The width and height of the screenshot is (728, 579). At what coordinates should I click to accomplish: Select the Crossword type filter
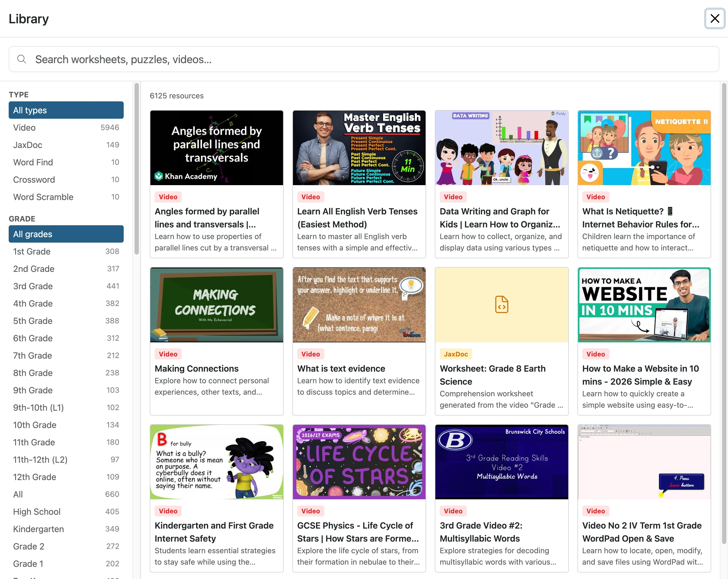pyautogui.click(x=66, y=179)
